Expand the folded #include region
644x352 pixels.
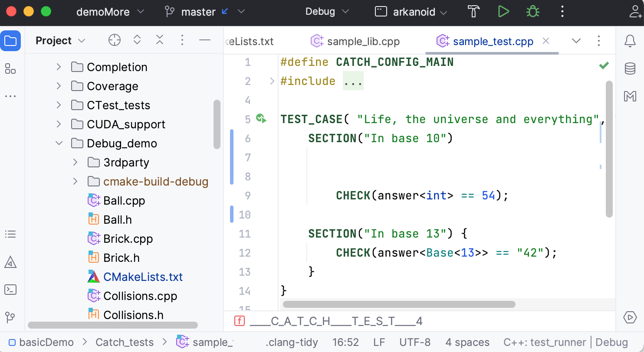353,81
